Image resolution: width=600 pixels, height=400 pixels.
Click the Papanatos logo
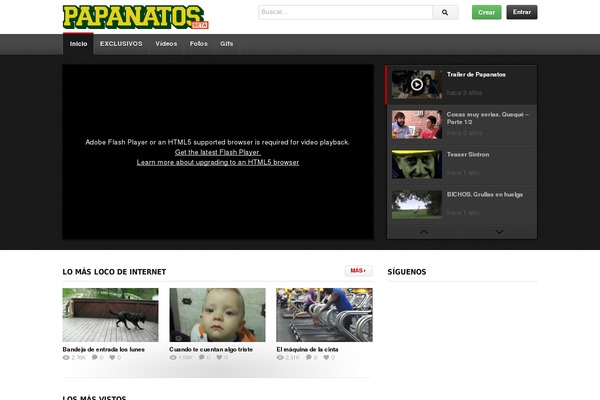tap(135, 17)
